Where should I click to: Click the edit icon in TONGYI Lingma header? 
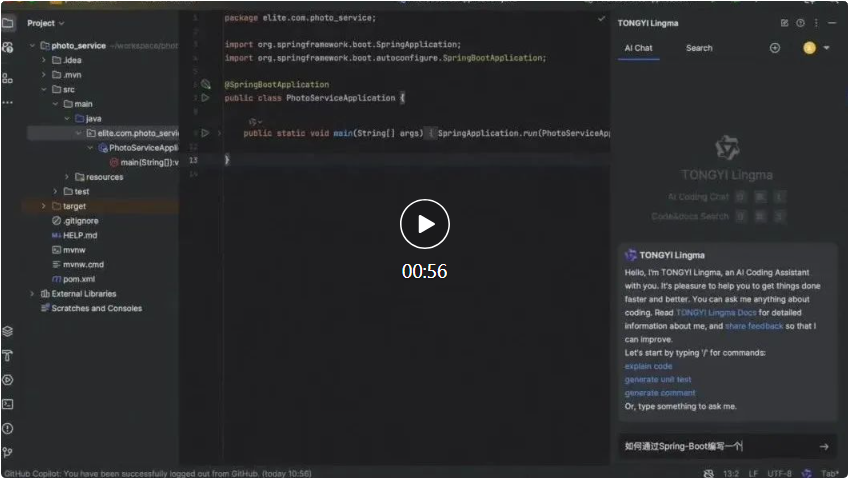tap(785, 23)
